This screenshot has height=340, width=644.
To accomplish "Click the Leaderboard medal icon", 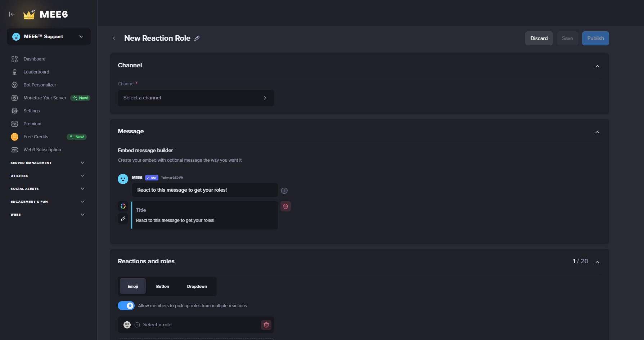I will [14, 72].
